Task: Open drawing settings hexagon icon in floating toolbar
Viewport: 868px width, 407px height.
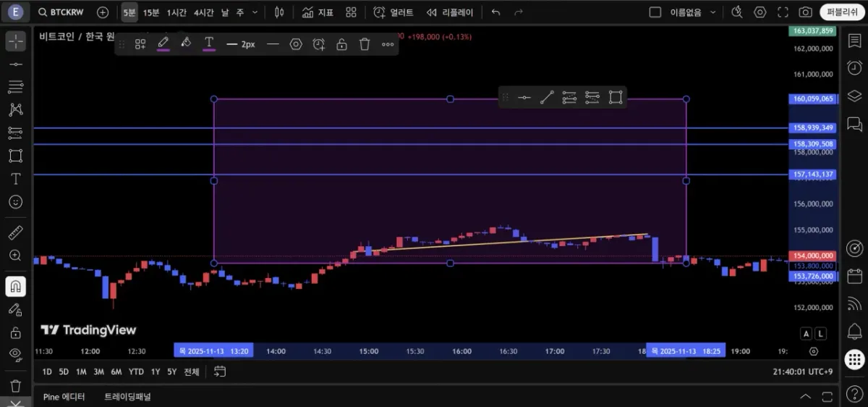Action: 296,44
